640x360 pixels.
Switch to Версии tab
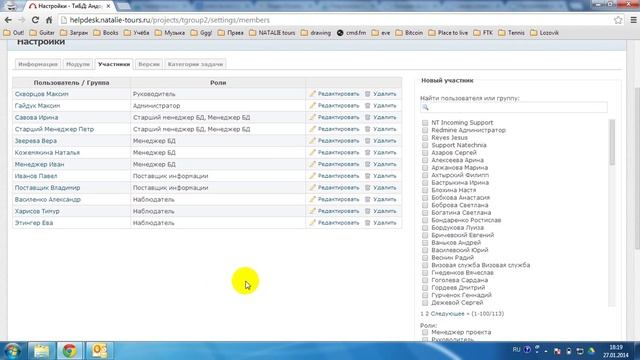click(149, 64)
